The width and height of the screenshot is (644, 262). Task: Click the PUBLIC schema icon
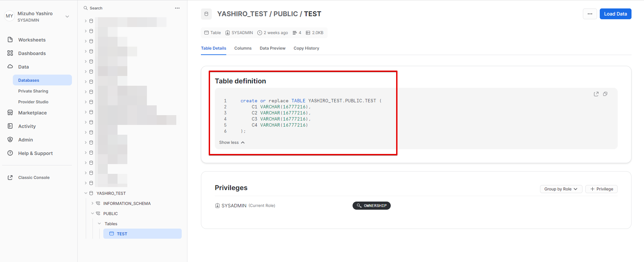(x=98, y=213)
